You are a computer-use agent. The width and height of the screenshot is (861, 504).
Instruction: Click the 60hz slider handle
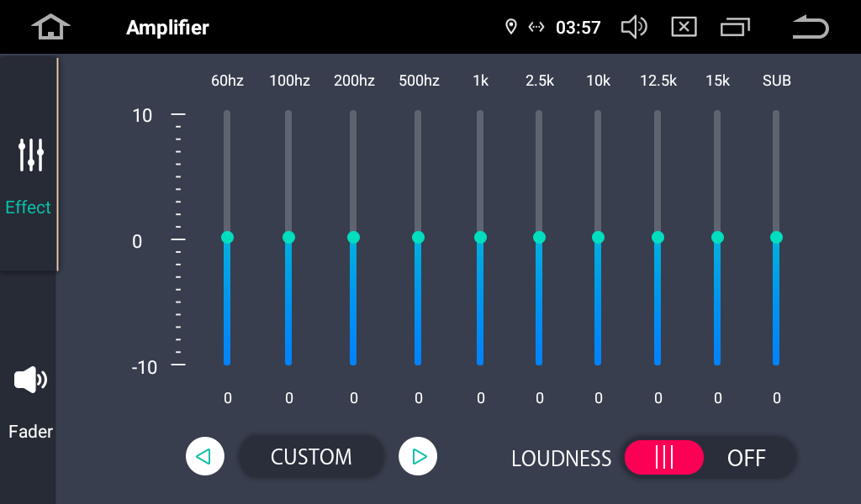pyautogui.click(x=227, y=238)
